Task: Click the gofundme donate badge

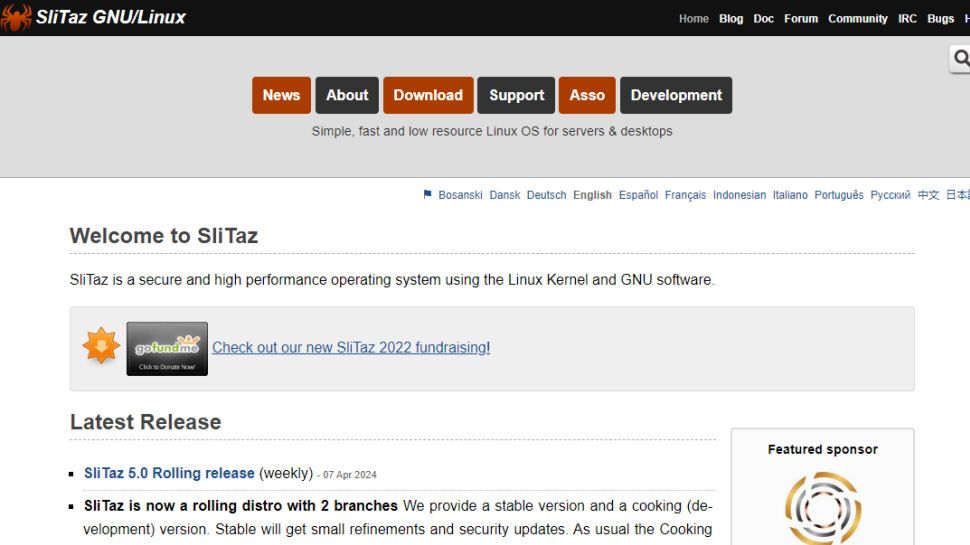Action: coord(167,348)
